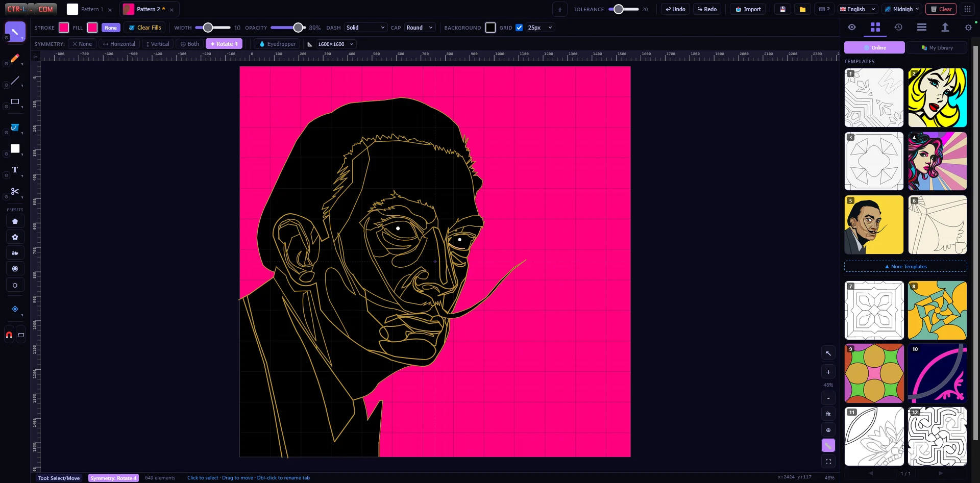Click the Import button
The height and width of the screenshot is (483, 980).
click(748, 9)
